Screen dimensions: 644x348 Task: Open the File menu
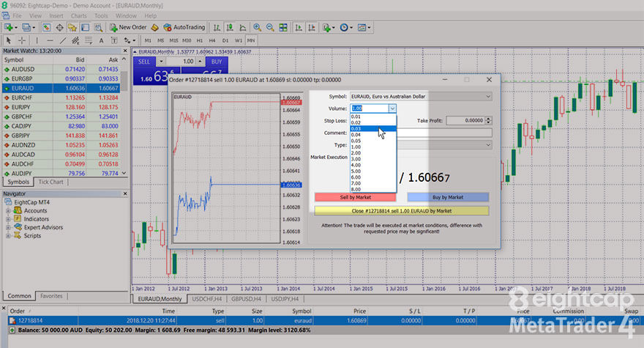tap(18, 15)
